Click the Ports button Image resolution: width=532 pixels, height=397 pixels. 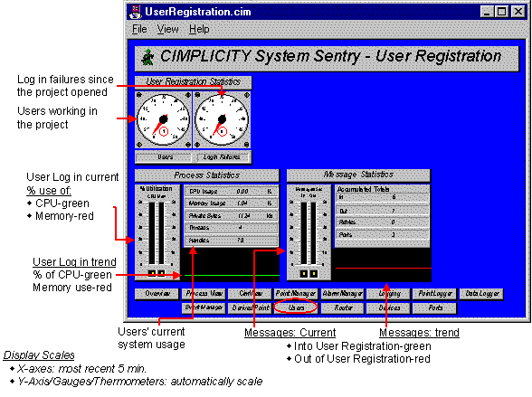point(435,307)
